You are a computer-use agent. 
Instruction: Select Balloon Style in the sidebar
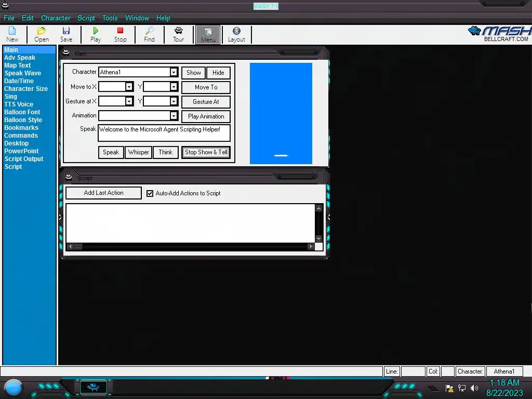click(23, 120)
